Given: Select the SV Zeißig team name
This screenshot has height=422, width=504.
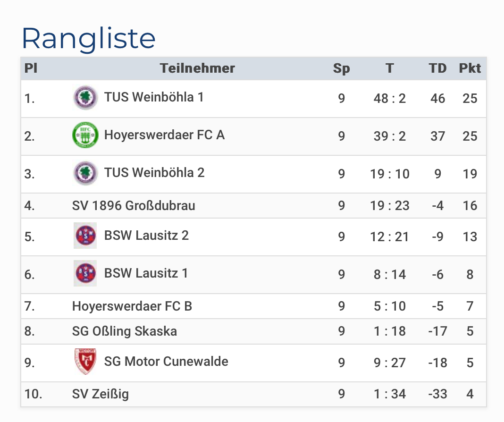Looking at the screenshot, I should point(101,394).
